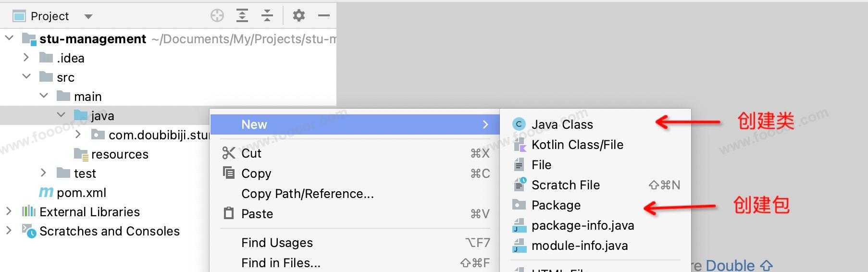The image size is (868, 272).
Task: Open the Project view dropdown arrow
Action: 88,16
